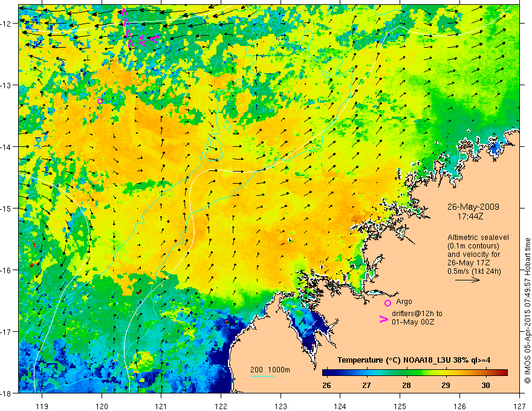This screenshot has width=532, height=411.
Task: Click the magenta drifter arrowhead in legend
Action: click(384, 319)
